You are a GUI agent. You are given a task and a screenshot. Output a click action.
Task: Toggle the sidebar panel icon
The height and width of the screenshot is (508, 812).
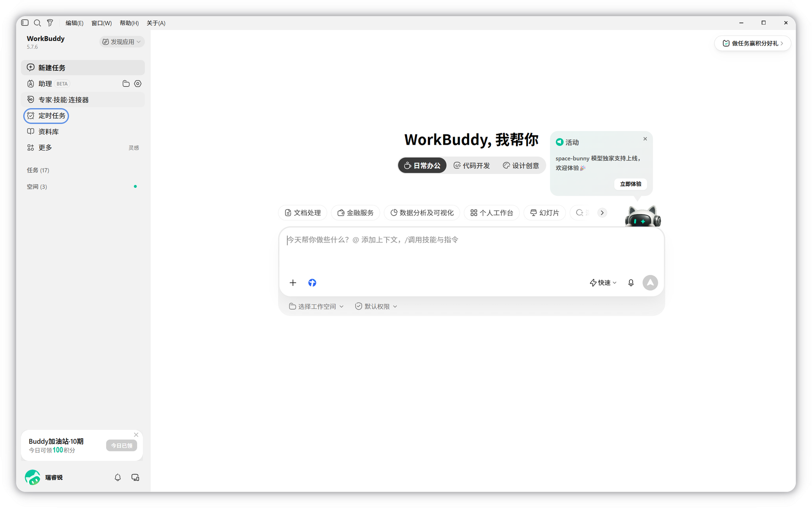[x=25, y=23]
